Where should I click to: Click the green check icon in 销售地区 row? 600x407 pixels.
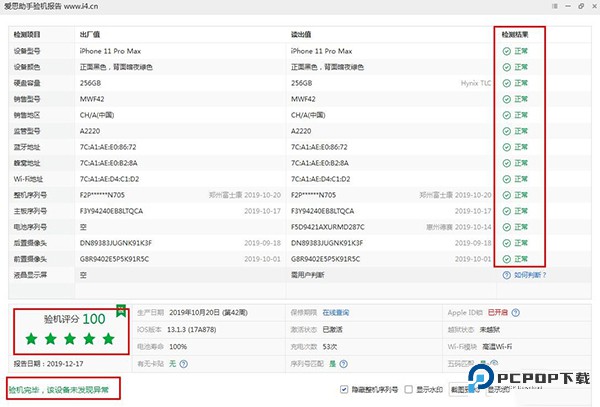tap(507, 115)
